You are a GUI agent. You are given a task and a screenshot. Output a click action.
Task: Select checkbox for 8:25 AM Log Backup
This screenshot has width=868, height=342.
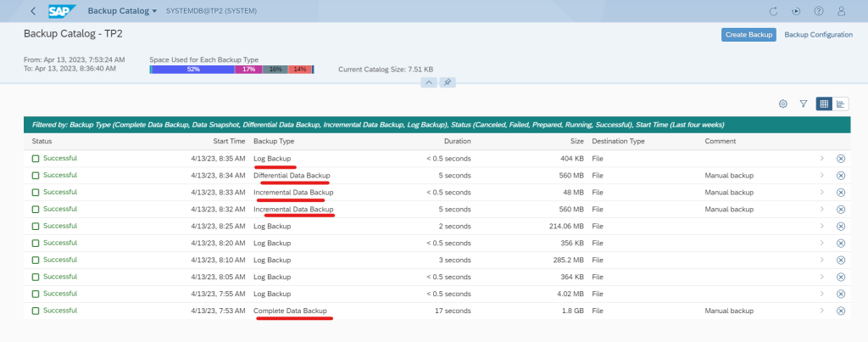click(36, 226)
